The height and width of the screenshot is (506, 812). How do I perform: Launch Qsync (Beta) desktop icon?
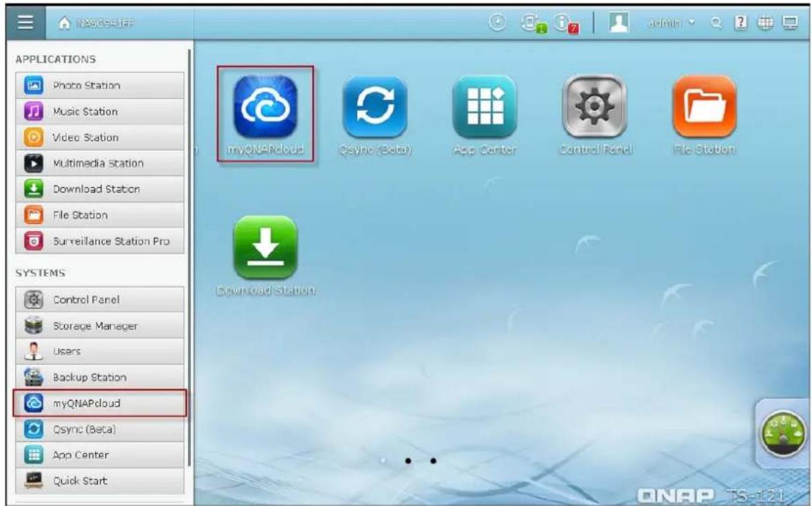[x=375, y=115]
